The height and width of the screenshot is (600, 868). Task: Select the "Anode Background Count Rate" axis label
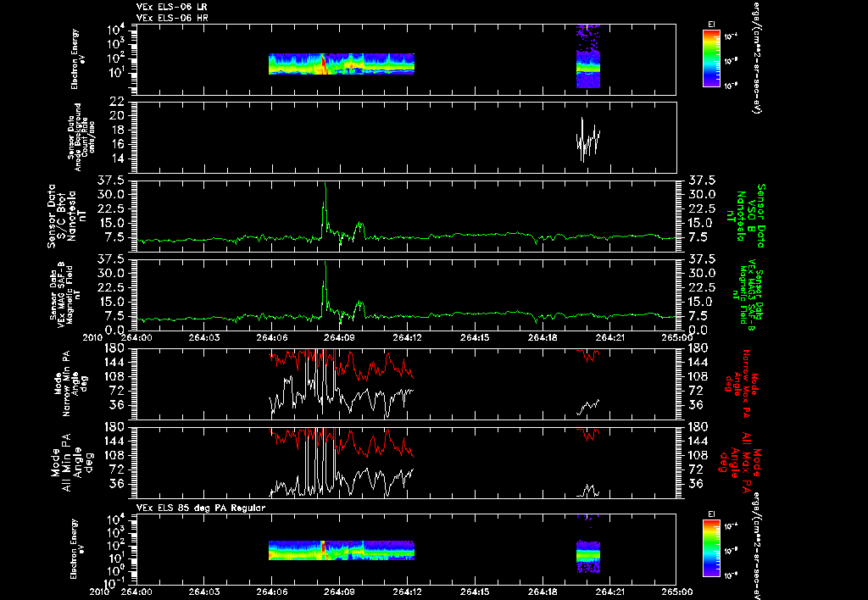pyautogui.click(x=82, y=137)
